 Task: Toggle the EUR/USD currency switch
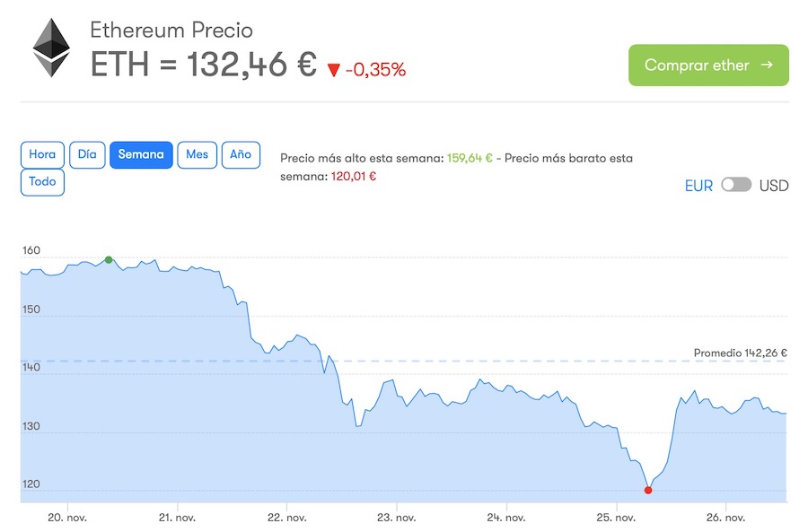pos(736,185)
